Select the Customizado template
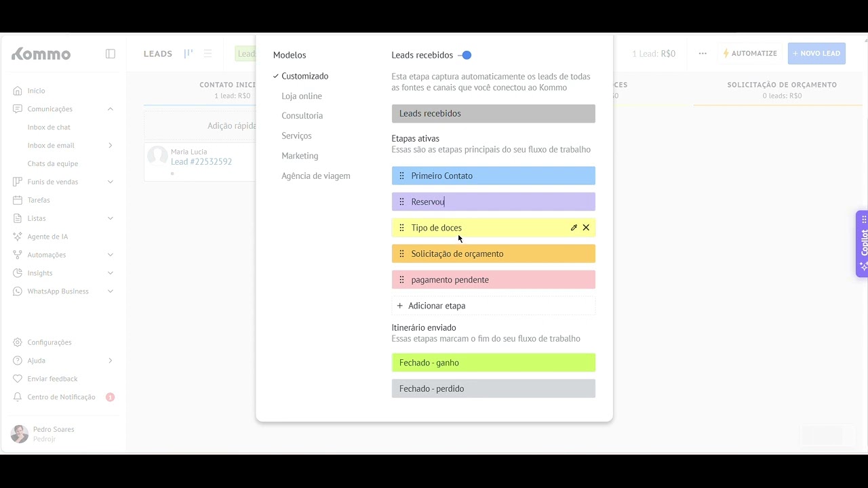The width and height of the screenshot is (868, 488). coord(304,77)
